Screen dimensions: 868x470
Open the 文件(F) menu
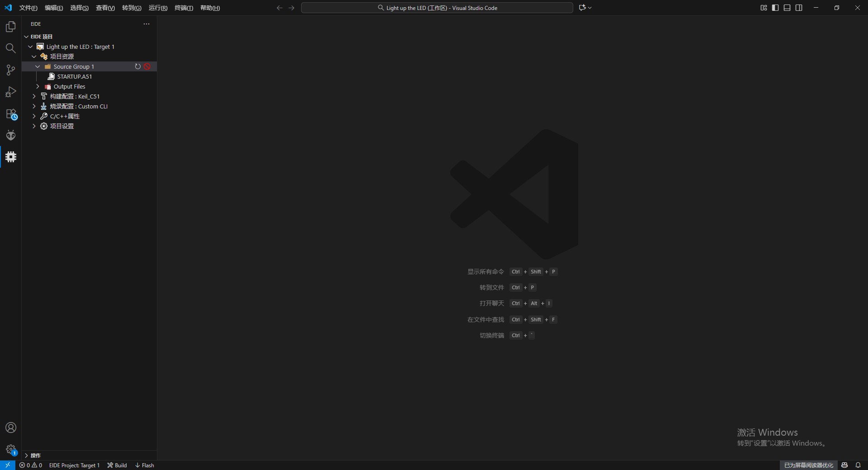[x=28, y=8]
